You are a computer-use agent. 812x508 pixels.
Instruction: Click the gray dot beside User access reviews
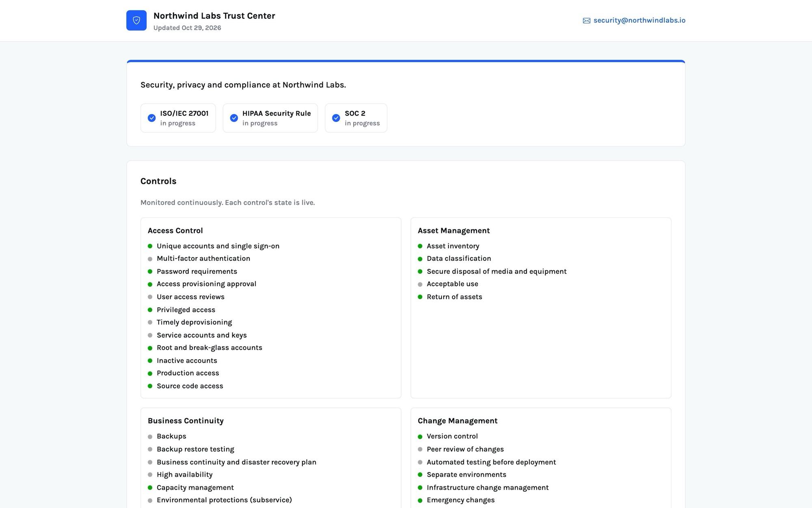(150, 297)
